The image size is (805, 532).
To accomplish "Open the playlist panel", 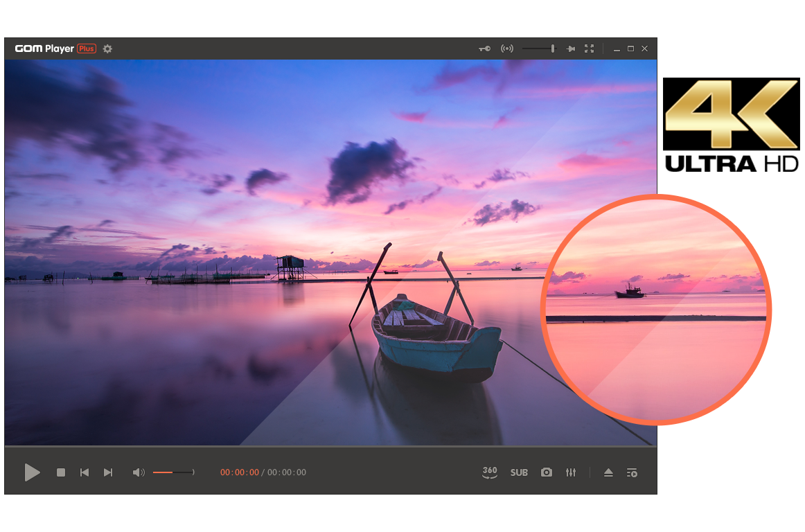I will pyautogui.click(x=631, y=472).
